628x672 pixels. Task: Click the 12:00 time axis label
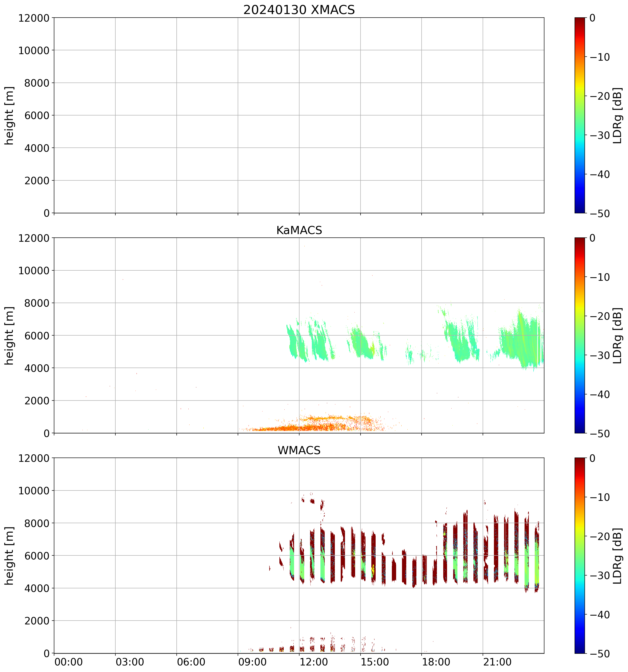(314, 662)
